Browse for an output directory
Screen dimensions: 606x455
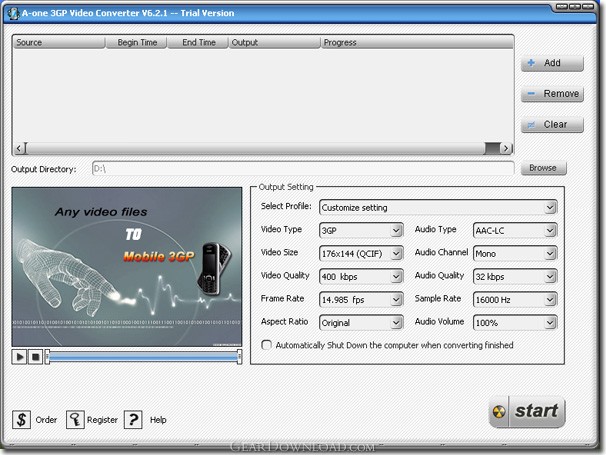(543, 168)
